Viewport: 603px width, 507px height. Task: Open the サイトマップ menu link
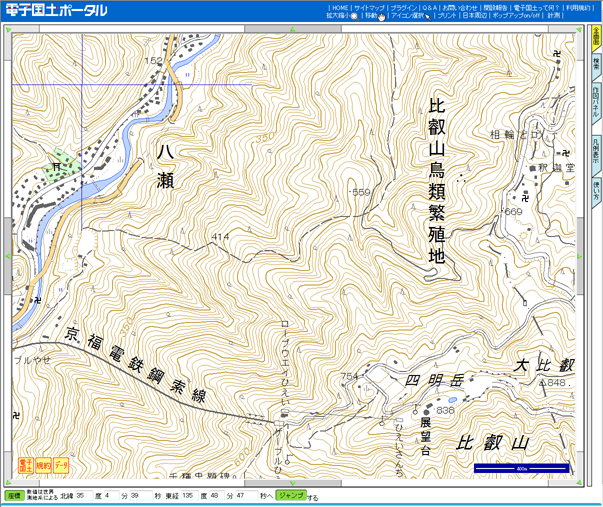click(x=370, y=7)
